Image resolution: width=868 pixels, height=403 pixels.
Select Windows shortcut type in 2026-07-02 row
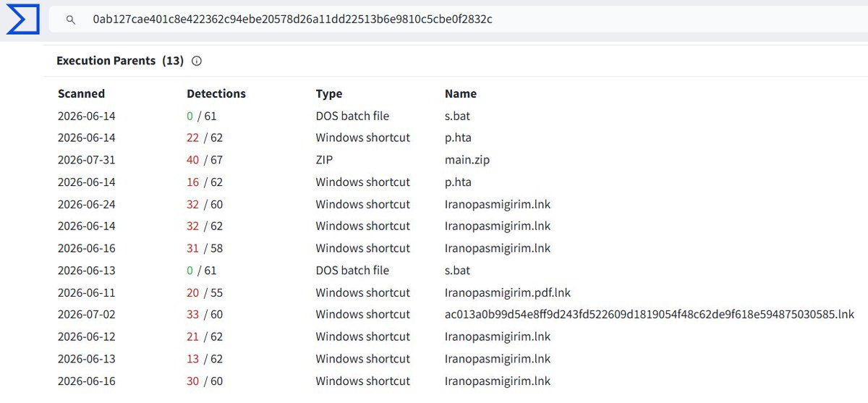click(x=363, y=314)
